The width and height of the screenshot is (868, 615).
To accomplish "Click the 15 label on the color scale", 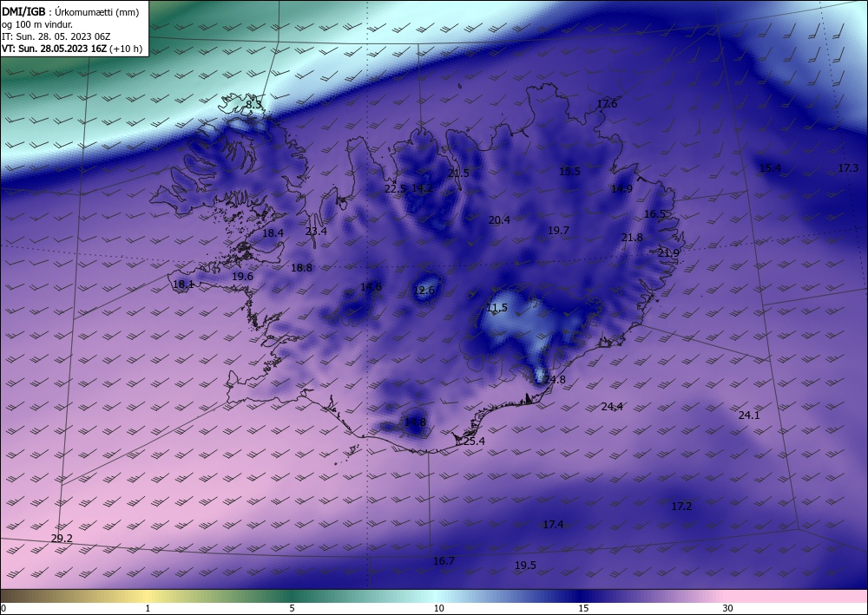I will [x=583, y=608].
